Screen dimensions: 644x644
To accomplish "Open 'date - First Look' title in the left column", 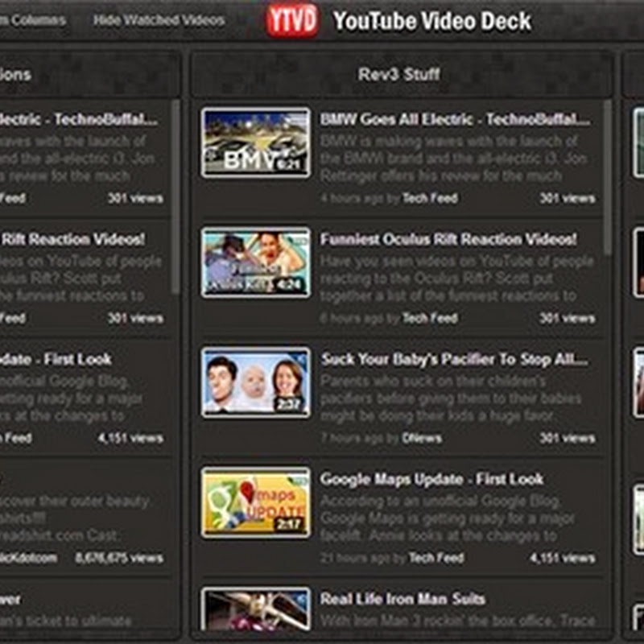I will [56, 359].
